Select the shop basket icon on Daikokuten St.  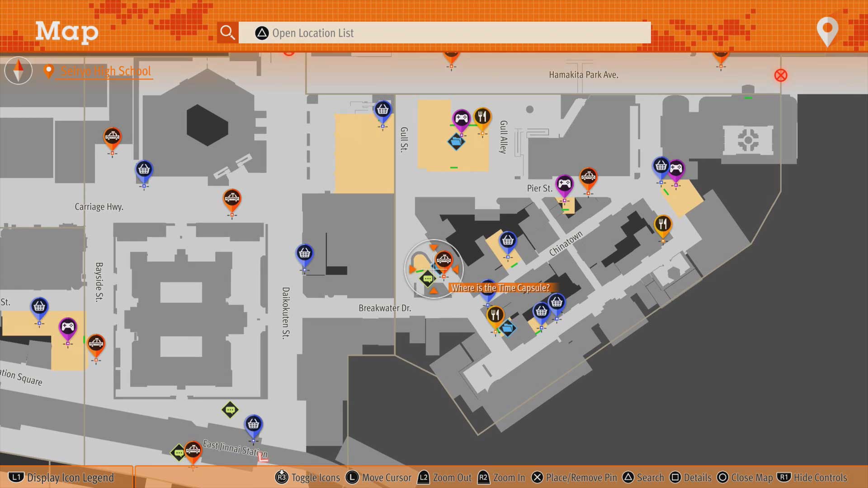point(304,253)
